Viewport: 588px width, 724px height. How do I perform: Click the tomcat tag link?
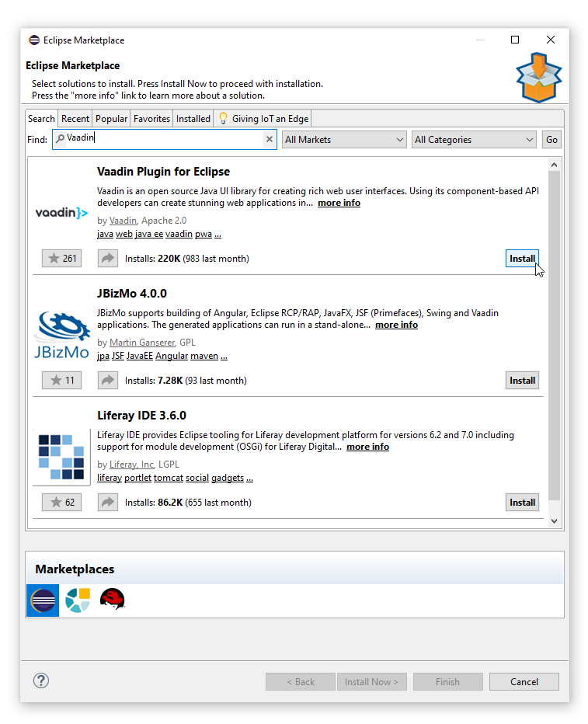tap(168, 478)
